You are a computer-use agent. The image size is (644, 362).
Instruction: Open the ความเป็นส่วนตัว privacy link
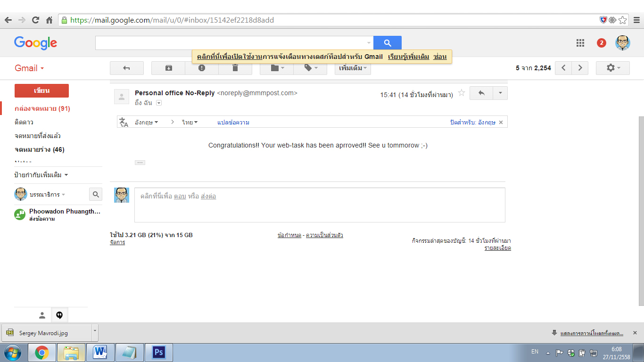[x=324, y=235]
